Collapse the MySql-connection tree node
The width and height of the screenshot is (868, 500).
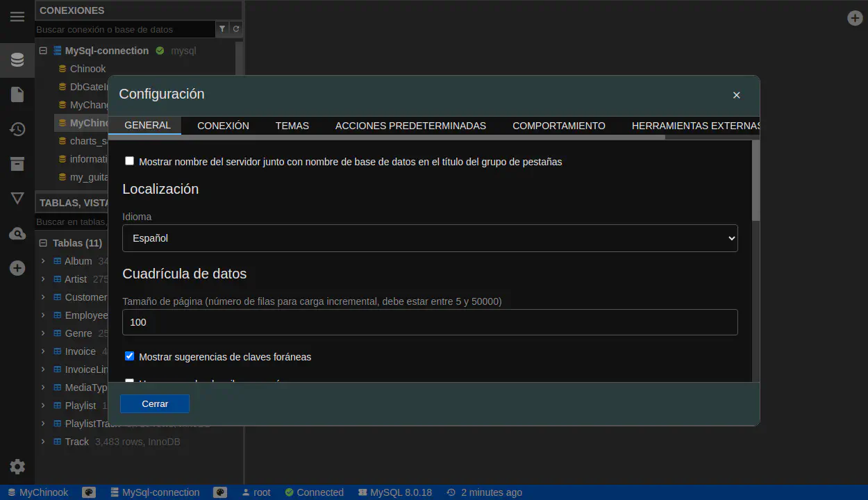[x=43, y=51]
